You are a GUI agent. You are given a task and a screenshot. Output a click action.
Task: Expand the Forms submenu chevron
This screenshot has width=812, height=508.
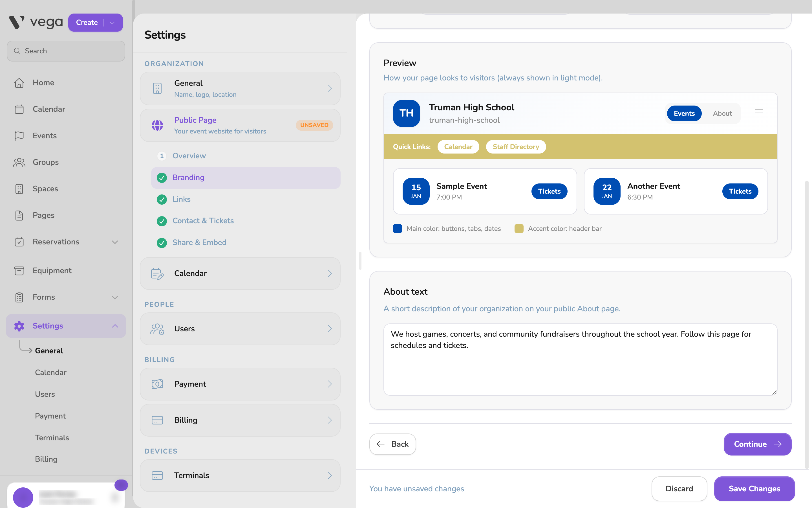coord(115,297)
